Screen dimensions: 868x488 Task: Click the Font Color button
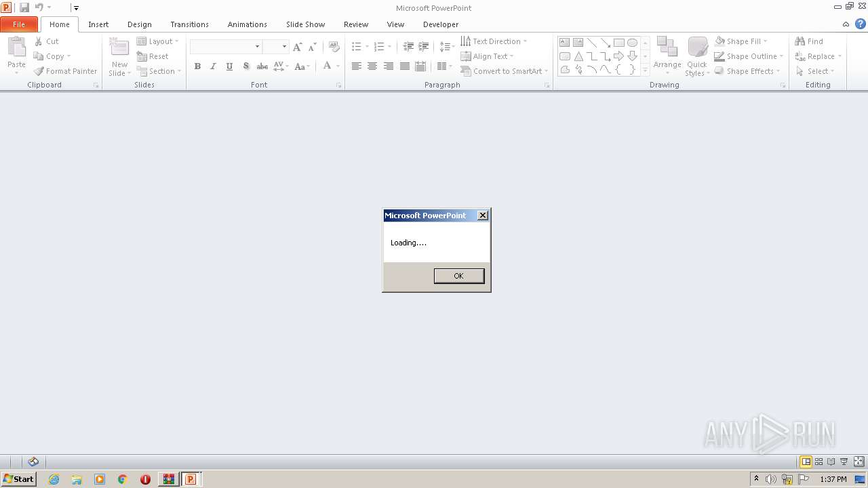coord(327,66)
